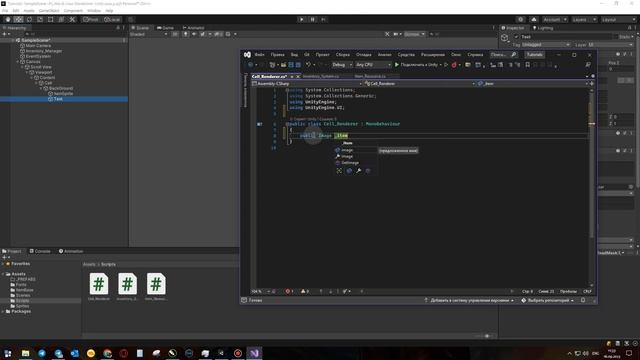Switch to the Animator tab
Viewport: 640px width, 360px height.
194,28
